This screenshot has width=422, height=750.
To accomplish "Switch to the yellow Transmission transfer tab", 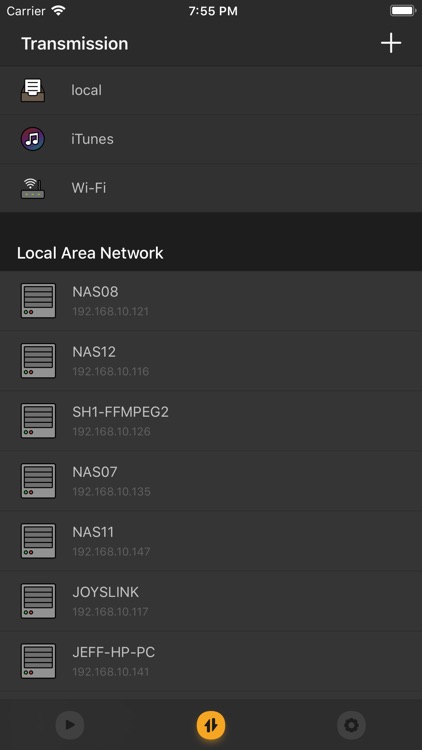I will coord(211,725).
